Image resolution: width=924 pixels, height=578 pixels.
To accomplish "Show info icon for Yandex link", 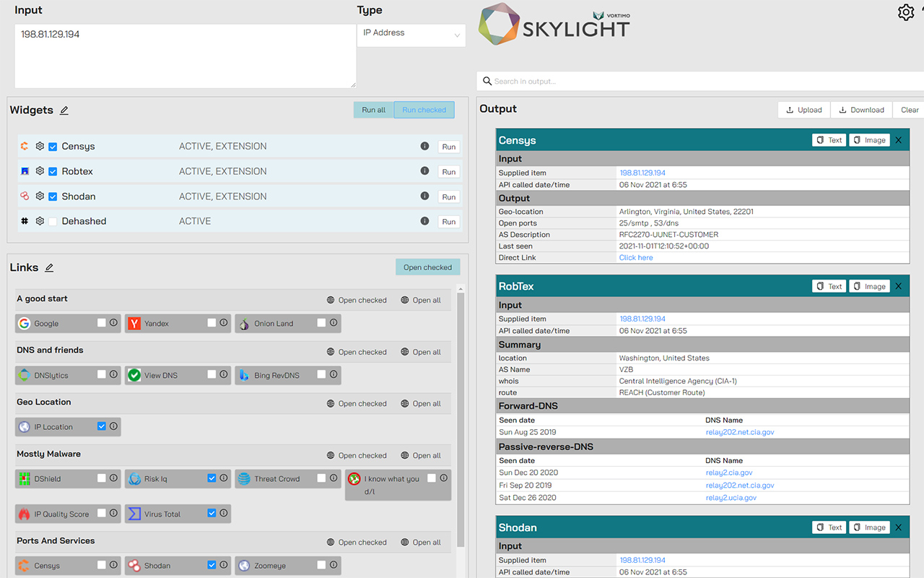I will 223,323.
